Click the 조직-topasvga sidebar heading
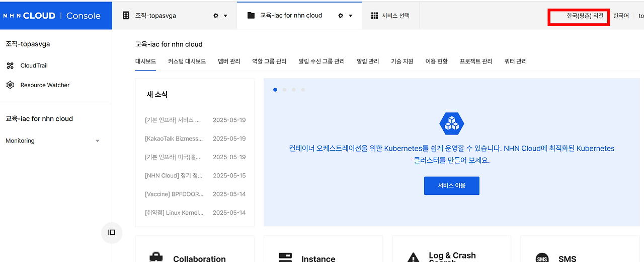 coord(28,44)
